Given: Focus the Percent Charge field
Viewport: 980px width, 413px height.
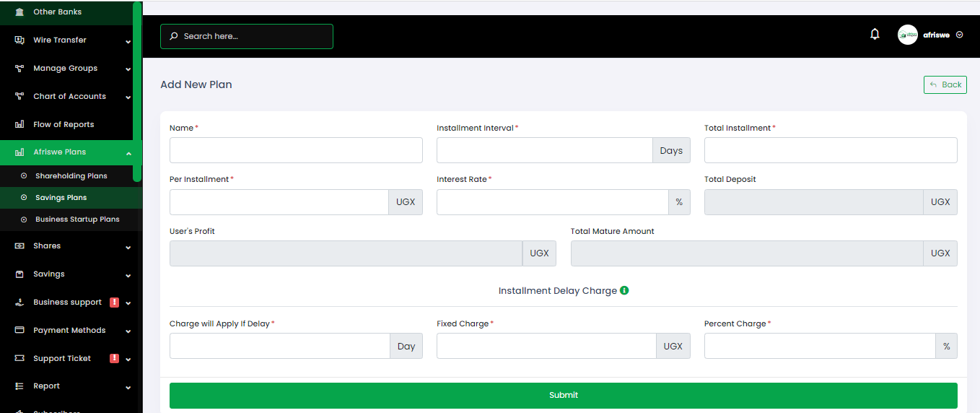Looking at the screenshot, I should click(x=820, y=346).
